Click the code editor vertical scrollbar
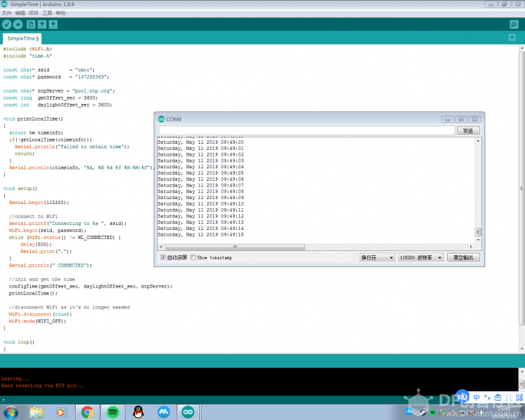Screen dimensions: 525x420 [x=521, y=188]
